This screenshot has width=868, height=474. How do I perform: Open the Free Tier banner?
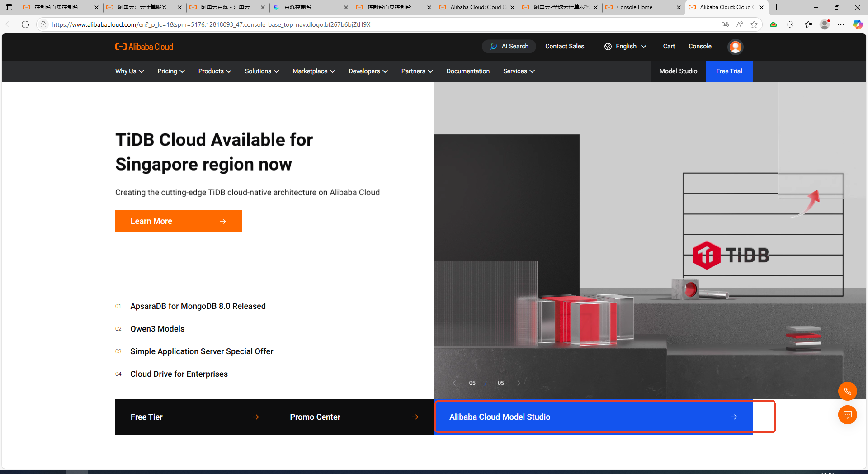(195, 417)
